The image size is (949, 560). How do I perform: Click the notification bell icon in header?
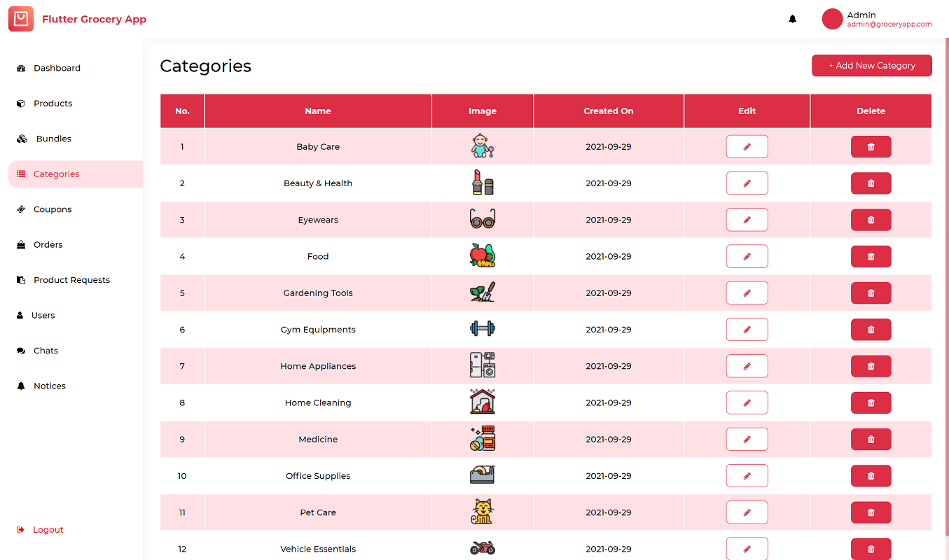(792, 19)
